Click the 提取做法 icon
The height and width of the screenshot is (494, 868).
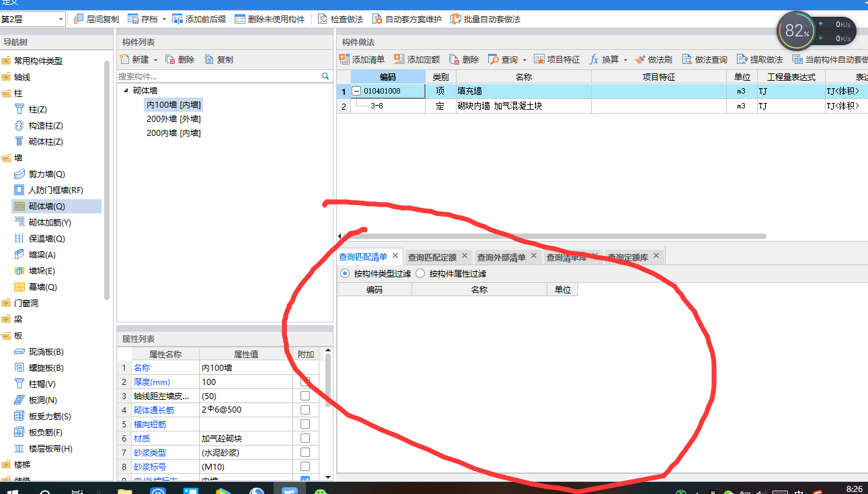click(742, 59)
